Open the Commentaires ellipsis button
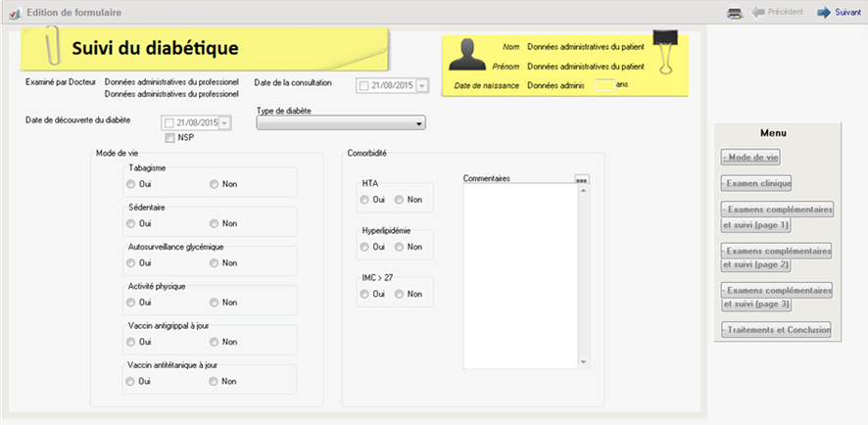868x425 pixels. pyautogui.click(x=582, y=179)
